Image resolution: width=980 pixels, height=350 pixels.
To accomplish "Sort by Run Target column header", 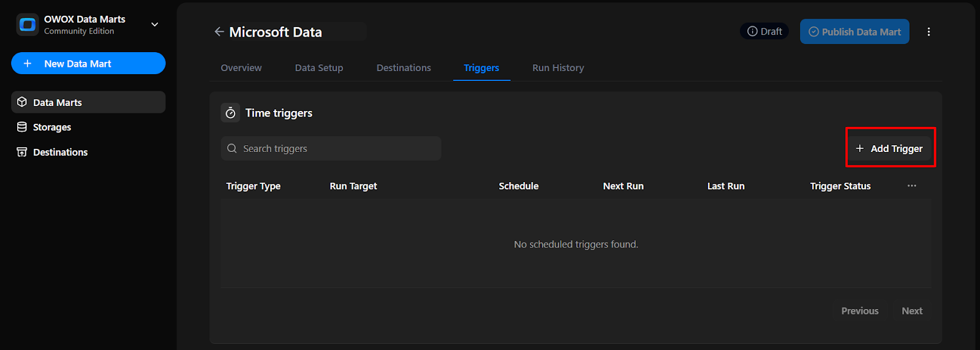I will coord(353,186).
